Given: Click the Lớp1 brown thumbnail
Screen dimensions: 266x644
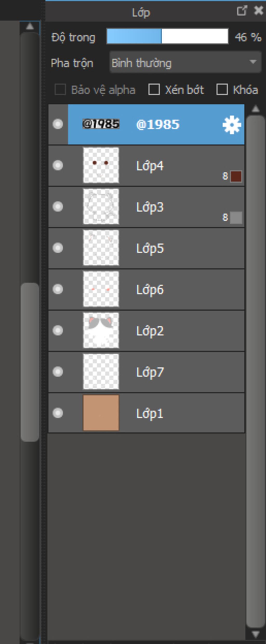Looking at the screenshot, I should tap(101, 413).
